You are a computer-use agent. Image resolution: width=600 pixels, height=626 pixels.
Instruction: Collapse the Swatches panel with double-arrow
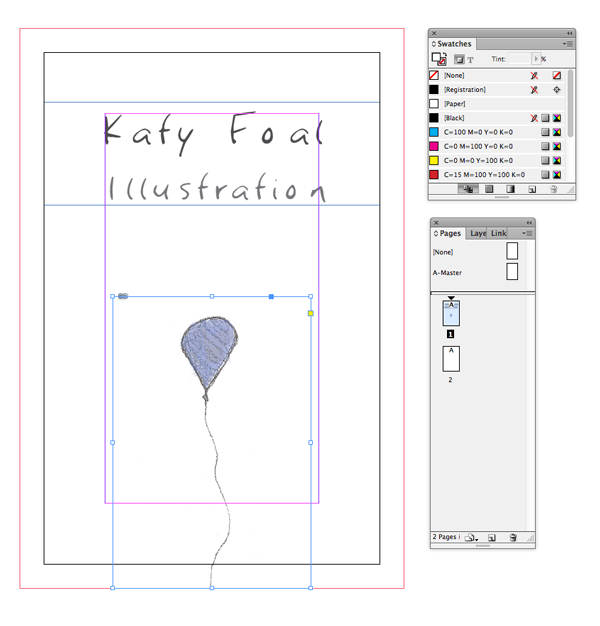point(569,33)
